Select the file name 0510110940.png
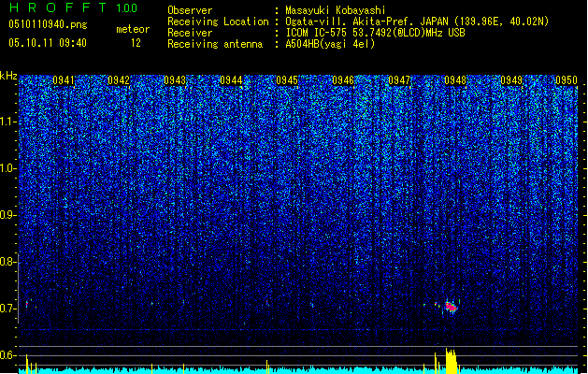Image resolution: width=588 pixels, height=374 pixels. 48,24
